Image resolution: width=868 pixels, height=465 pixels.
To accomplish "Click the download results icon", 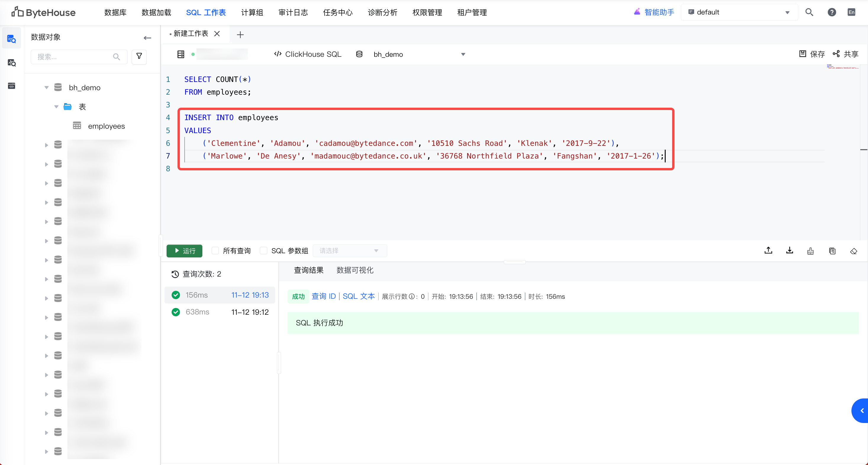I will point(790,250).
